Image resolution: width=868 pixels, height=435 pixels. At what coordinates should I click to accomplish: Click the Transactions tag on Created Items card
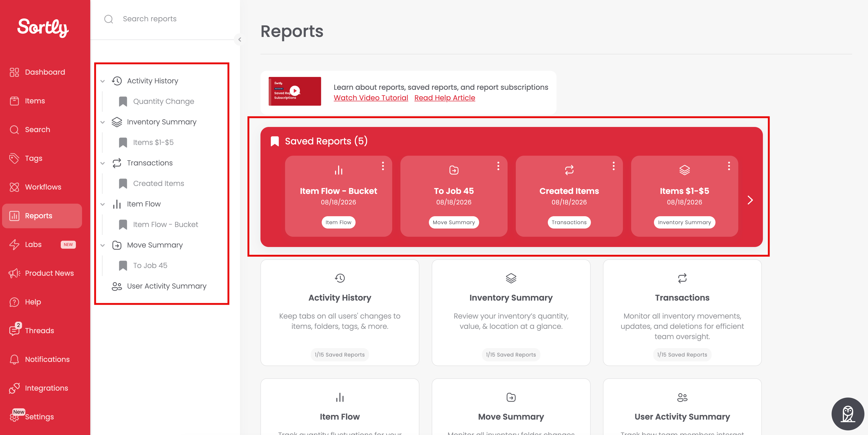569,223
